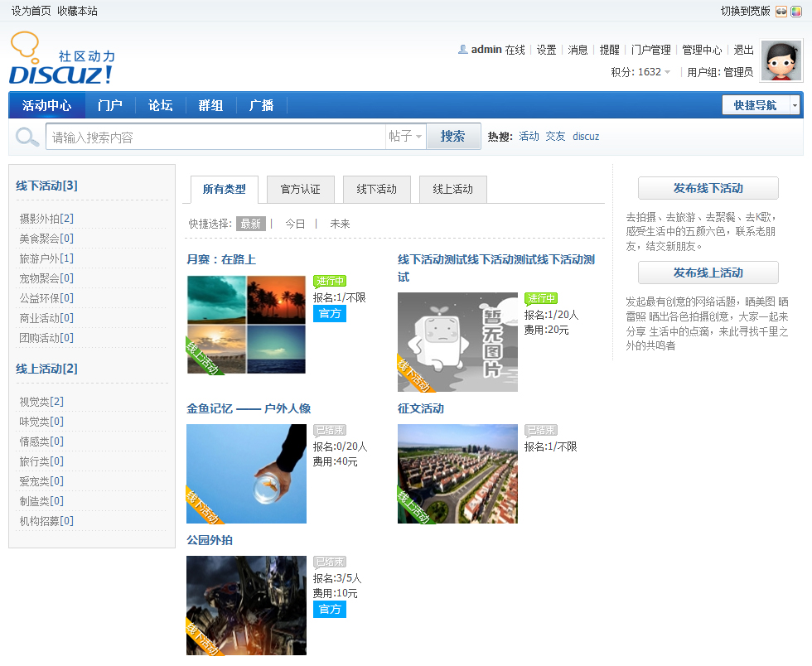Select the 未来 quick filter
Screen dimensions: 812x666
coord(340,224)
